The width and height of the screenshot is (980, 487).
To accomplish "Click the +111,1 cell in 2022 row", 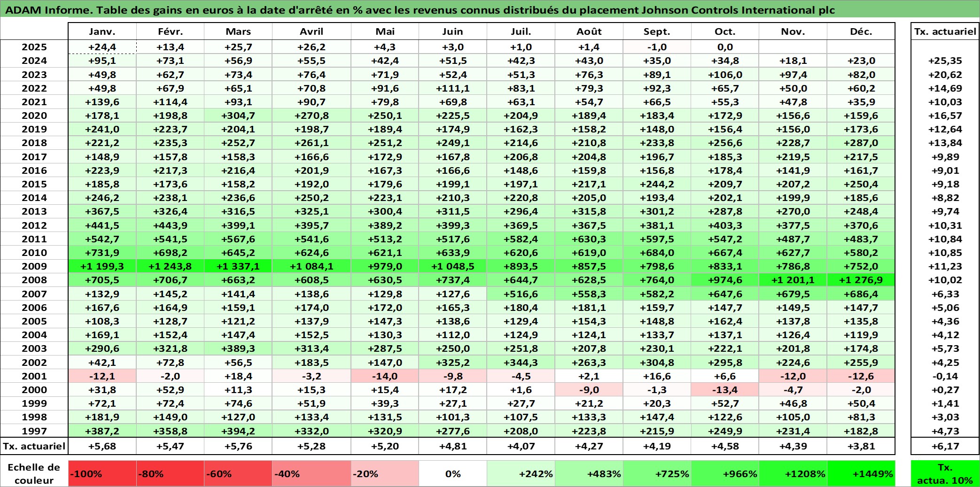I will tap(453, 88).
